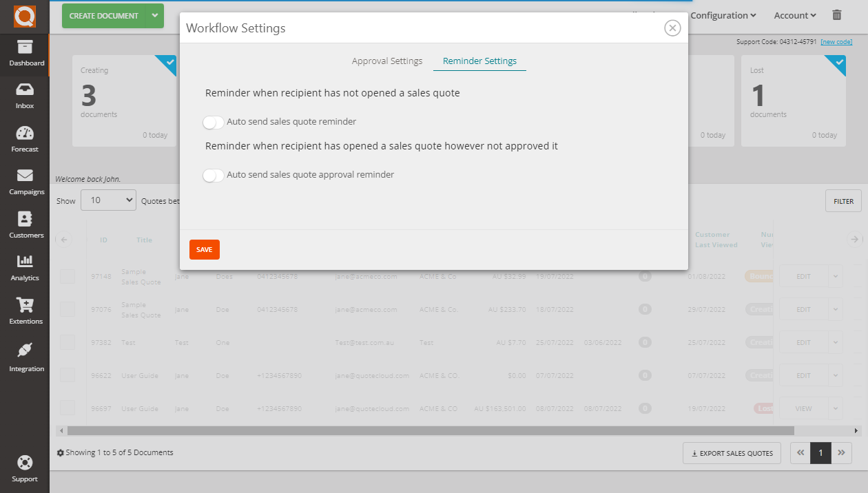Switch to the Approval Settings tab
Image resolution: width=868 pixels, height=493 pixels.
click(x=386, y=61)
